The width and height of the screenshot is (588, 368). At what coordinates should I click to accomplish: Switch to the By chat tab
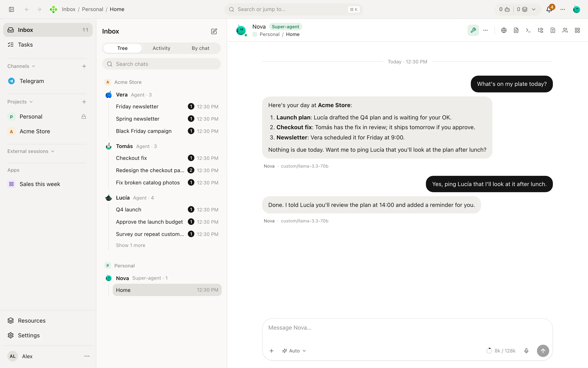[200, 48]
